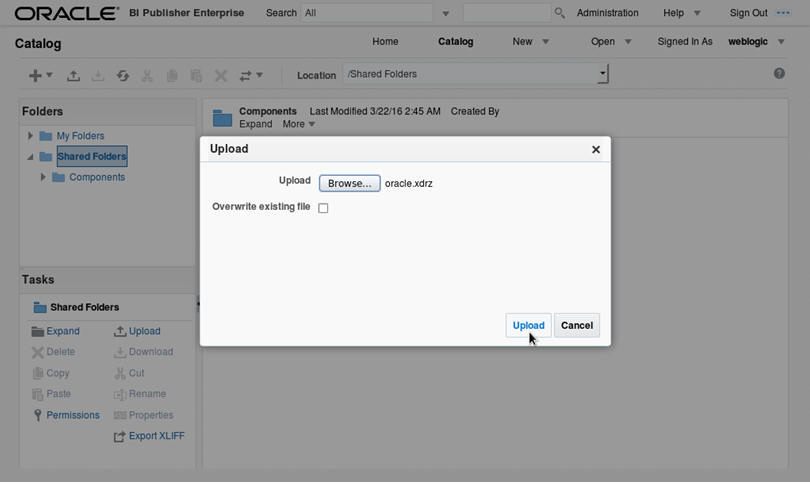Click Browse to choose a file

point(349,183)
